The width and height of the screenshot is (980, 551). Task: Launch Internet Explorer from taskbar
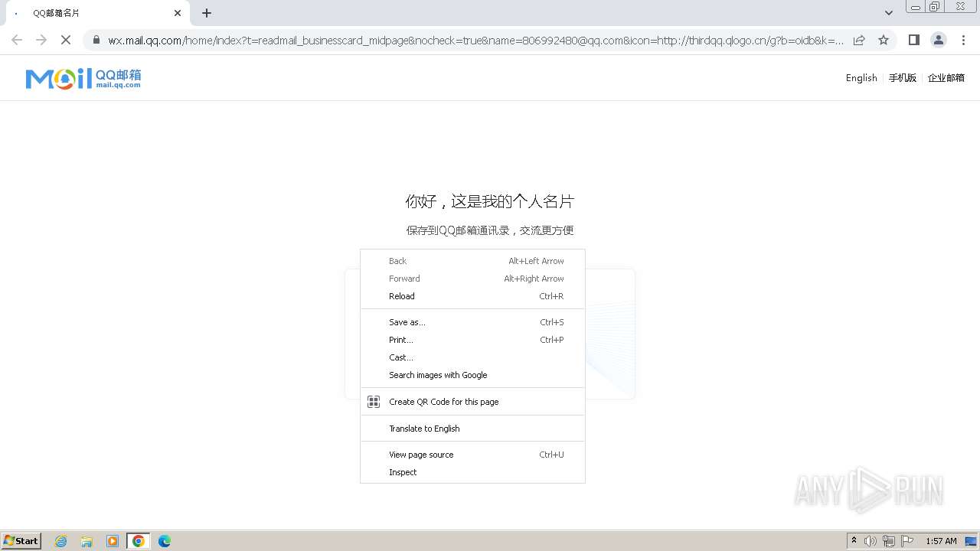pos(61,541)
